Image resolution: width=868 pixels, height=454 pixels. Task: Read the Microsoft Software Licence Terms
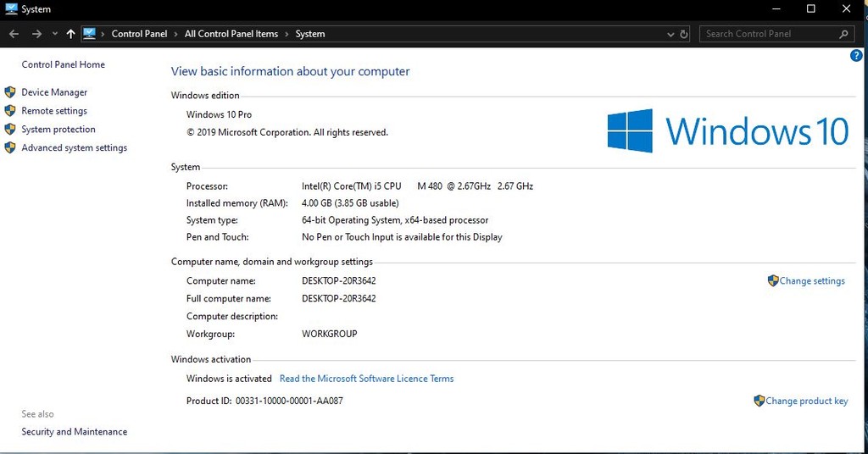(366, 379)
